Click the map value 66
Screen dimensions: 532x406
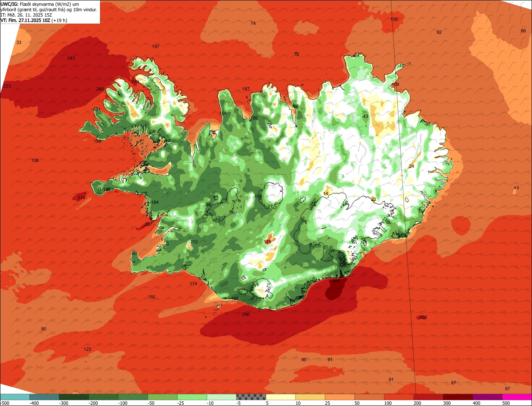(x=523, y=31)
